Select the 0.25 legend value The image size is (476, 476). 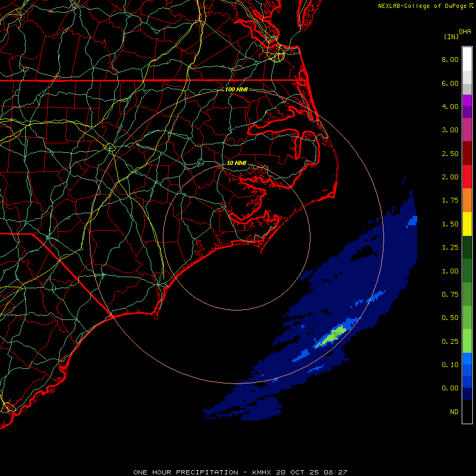tap(450, 342)
